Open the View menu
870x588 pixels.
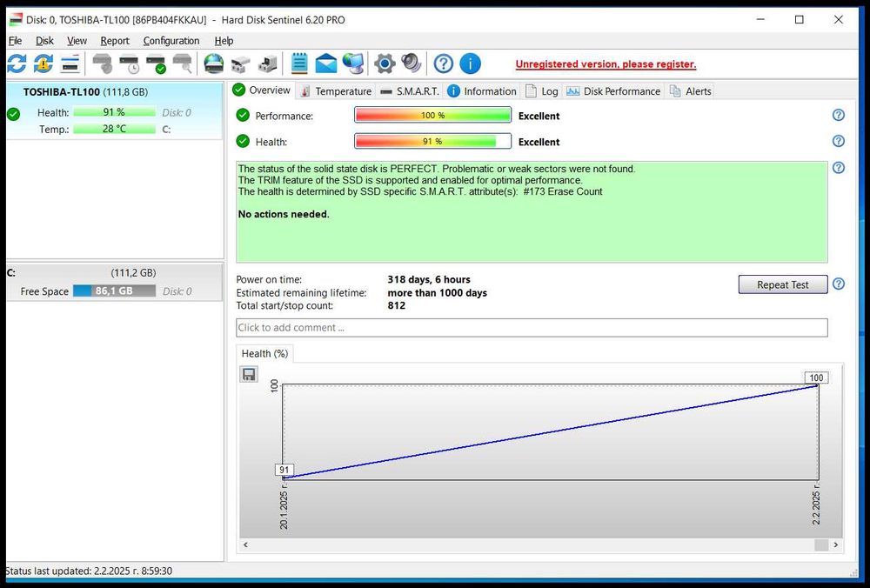[77, 41]
